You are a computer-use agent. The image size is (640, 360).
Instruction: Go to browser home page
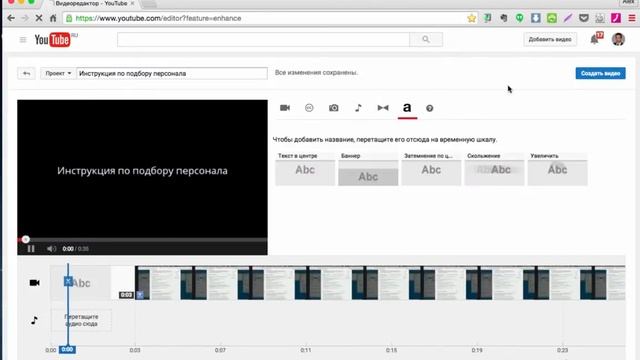(53, 18)
